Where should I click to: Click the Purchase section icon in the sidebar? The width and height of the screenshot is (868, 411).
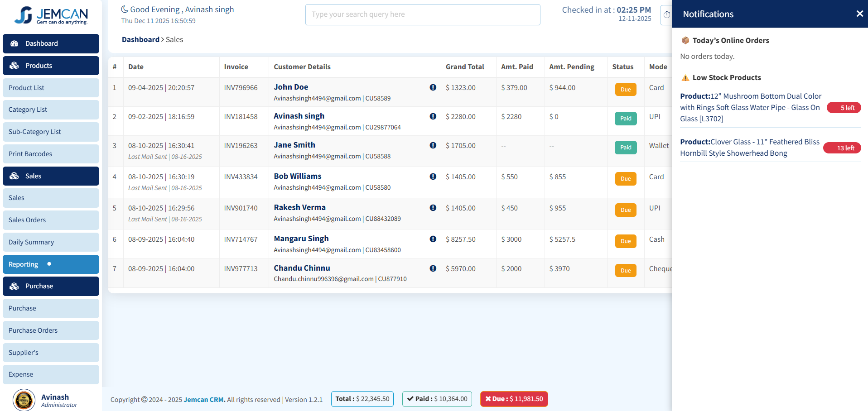tap(15, 286)
